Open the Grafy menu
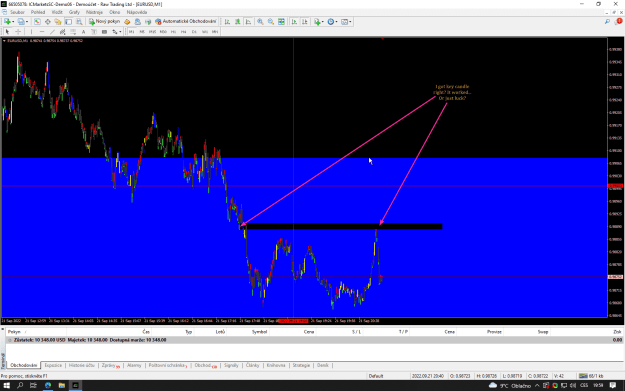This screenshot has width=625, height=391. [x=74, y=12]
